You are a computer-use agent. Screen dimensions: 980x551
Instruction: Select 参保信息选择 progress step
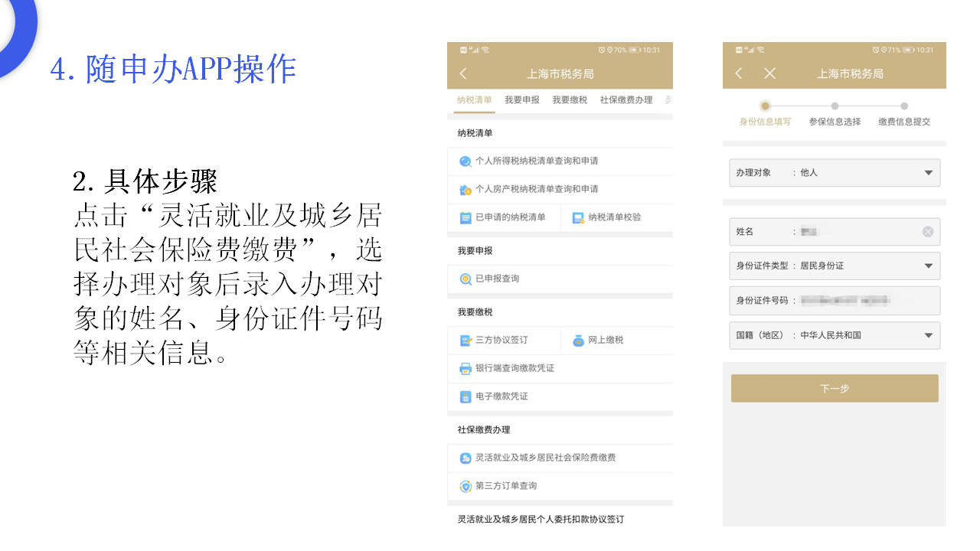tap(835, 114)
